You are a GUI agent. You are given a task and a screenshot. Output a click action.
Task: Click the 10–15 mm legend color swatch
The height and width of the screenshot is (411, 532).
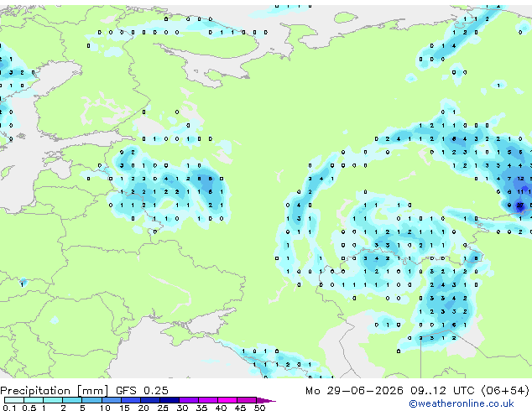(112, 400)
